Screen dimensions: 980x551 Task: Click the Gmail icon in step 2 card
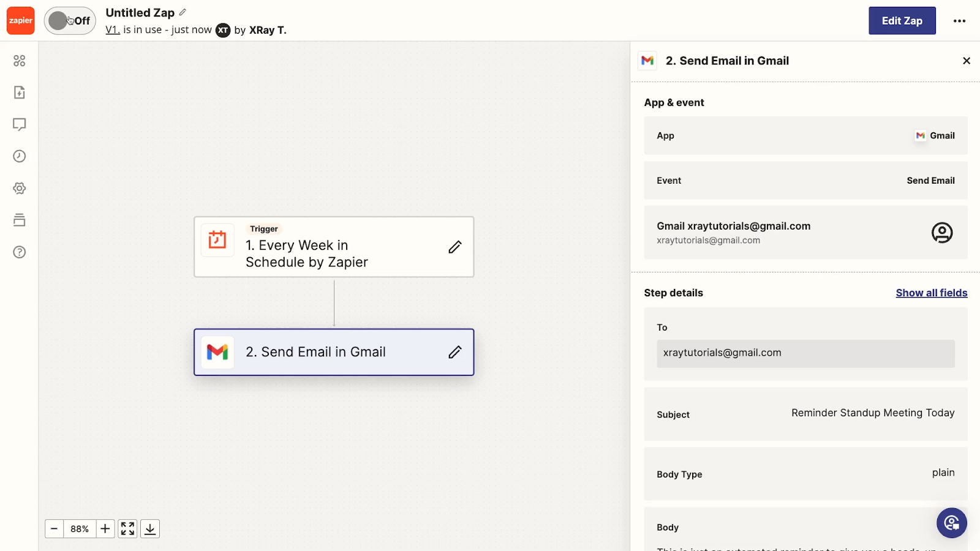pyautogui.click(x=217, y=352)
